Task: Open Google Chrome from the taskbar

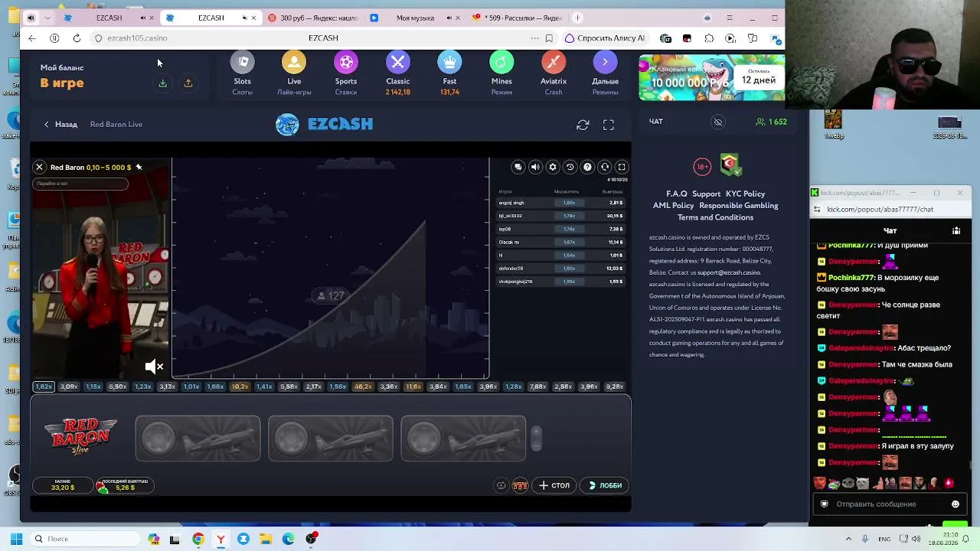Action: pyautogui.click(x=198, y=539)
